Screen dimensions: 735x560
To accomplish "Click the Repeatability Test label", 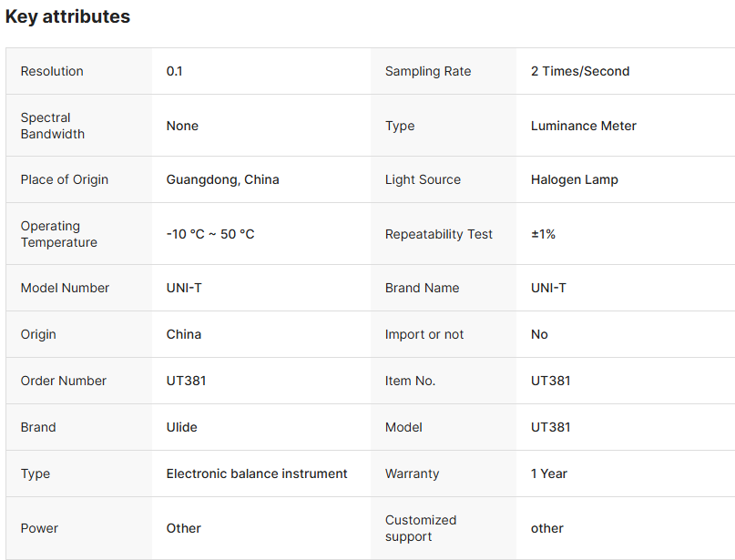I will 439,234.
